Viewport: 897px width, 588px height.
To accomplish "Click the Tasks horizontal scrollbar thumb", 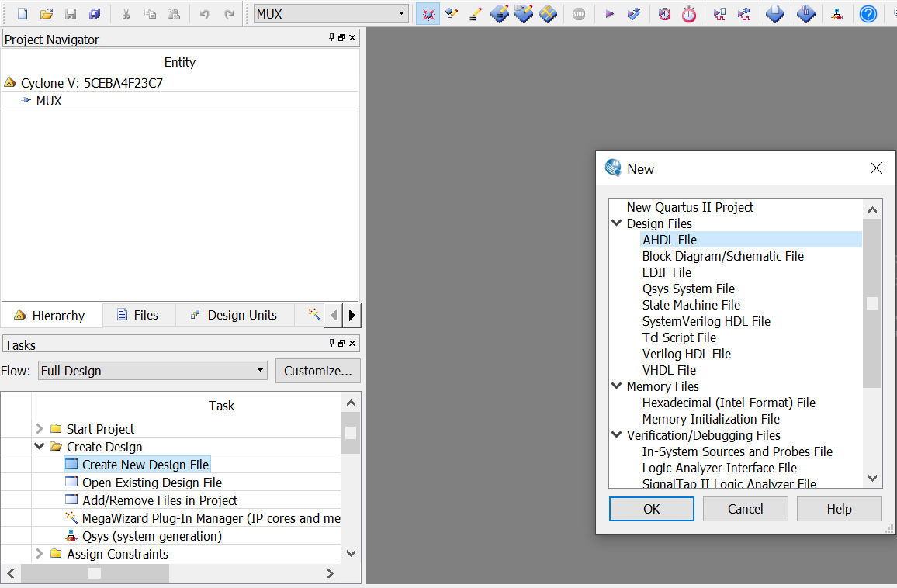I will pos(95,572).
